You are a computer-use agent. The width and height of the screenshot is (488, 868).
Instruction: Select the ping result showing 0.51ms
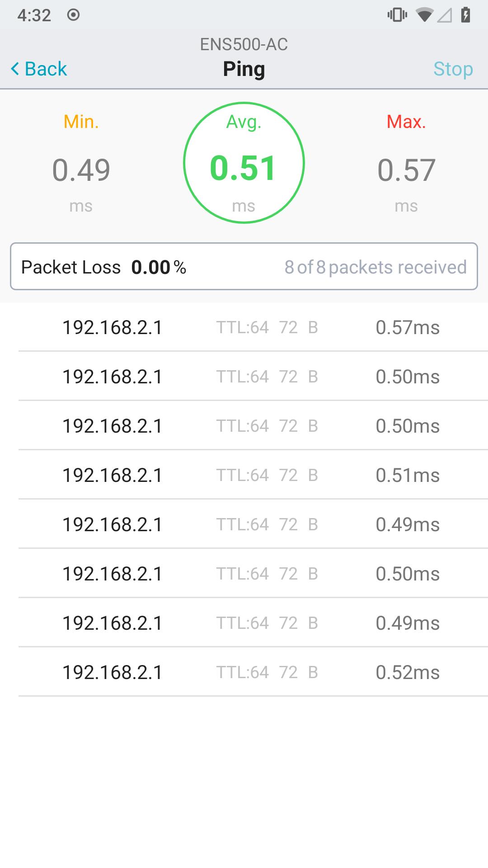(x=253, y=475)
